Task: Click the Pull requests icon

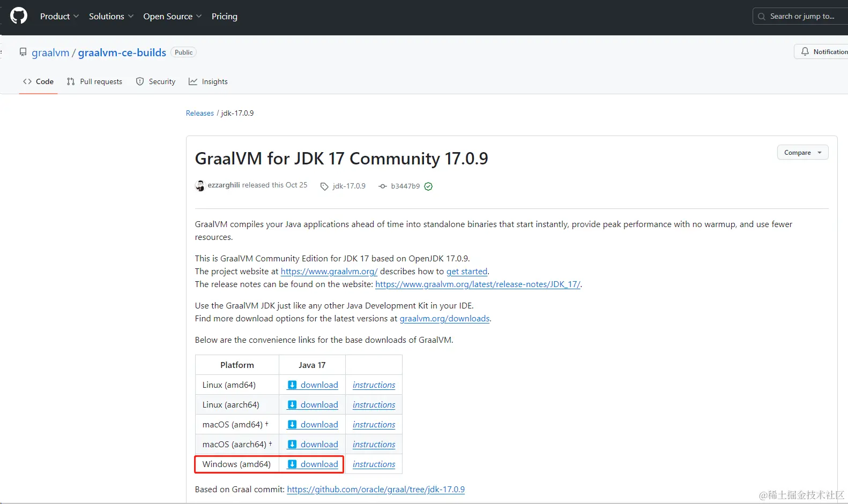Action: (71, 81)
